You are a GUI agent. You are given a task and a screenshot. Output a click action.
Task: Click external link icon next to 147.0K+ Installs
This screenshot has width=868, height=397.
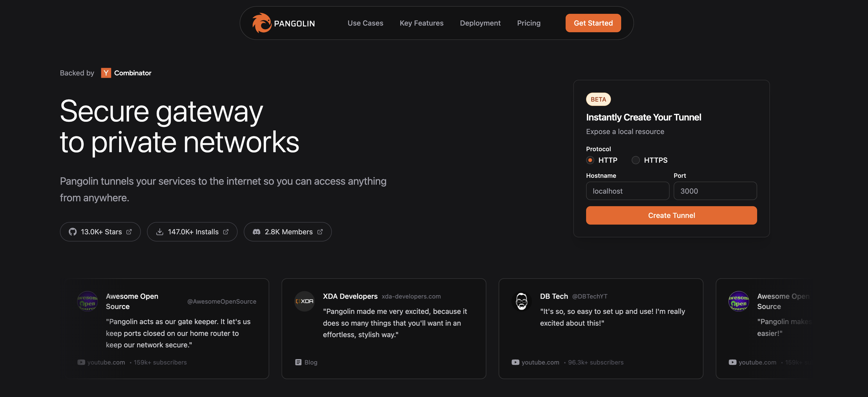click(x=226, y=232)
